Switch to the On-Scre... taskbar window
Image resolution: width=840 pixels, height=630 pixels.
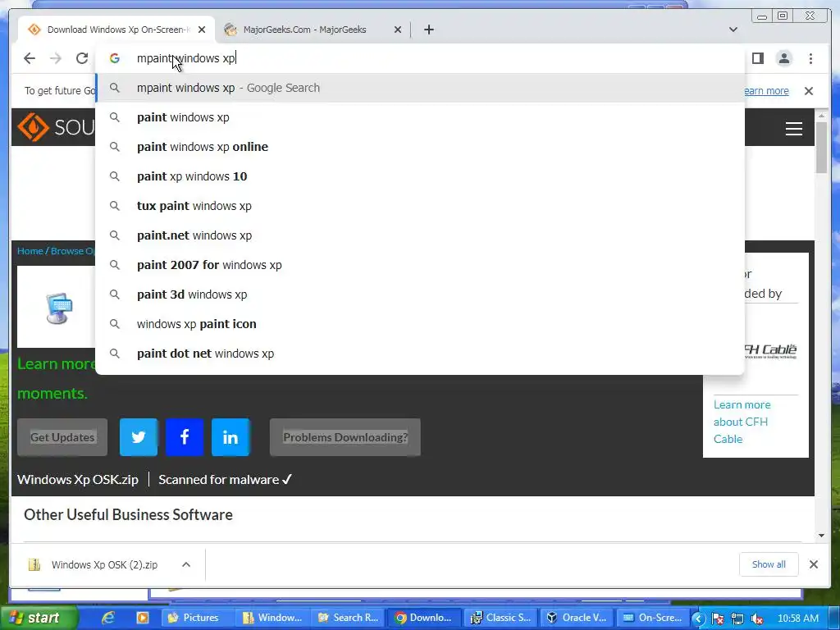(652, 618)
